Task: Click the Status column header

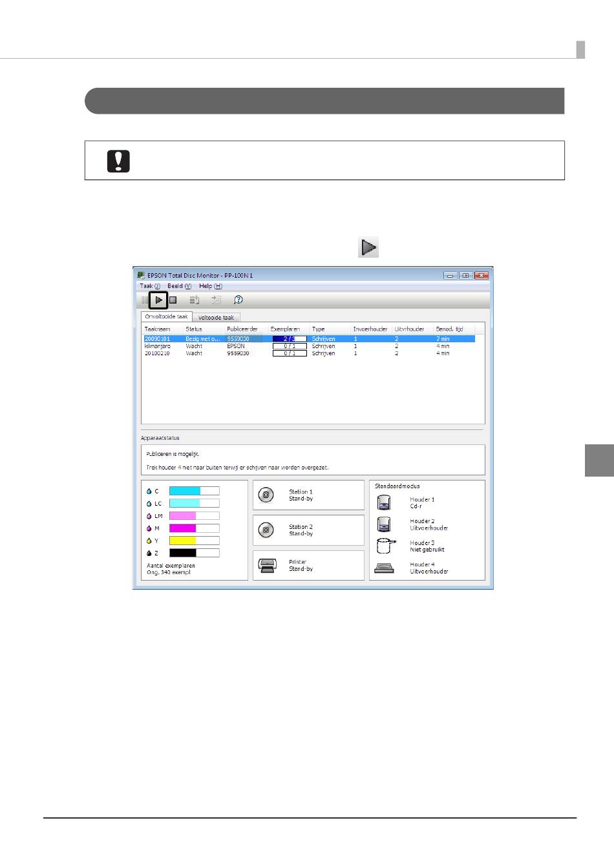Action: (x=204, y=329)
